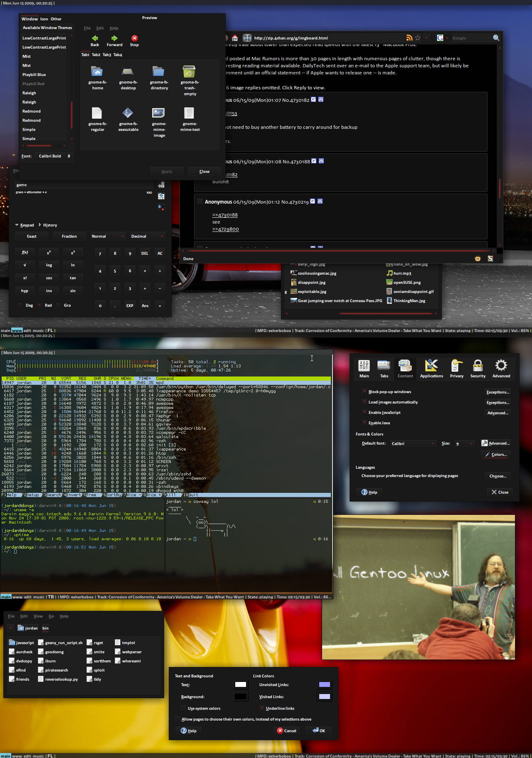Click F10Quit in the htop function bar
532x758 pixels.
(x=190, y=495)
